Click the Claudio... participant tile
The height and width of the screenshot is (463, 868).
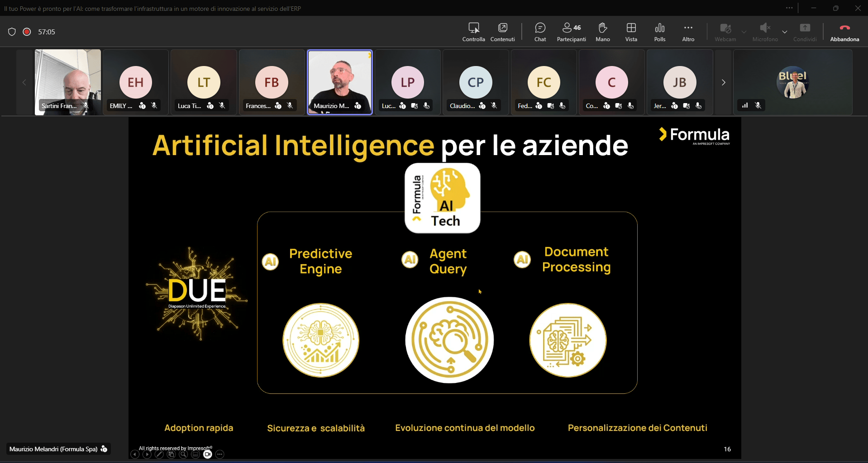coord(476,82)
